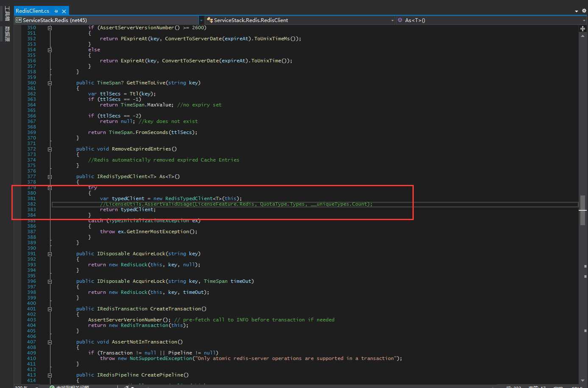
Task: Collapse the GetTimeToLive method
Action: (50, 83)
